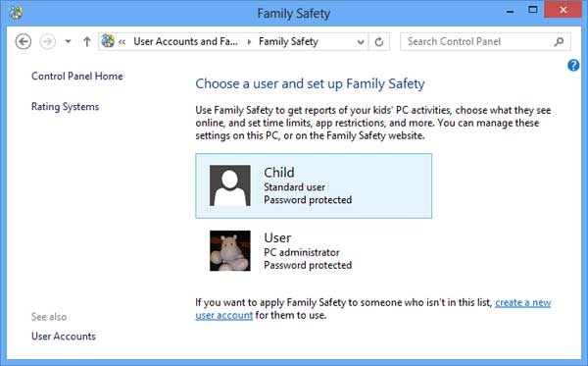The height and width of the screenshot is (366, 588).
Task: Open the recent locations dropdown arrow
Action: (68, 41)
